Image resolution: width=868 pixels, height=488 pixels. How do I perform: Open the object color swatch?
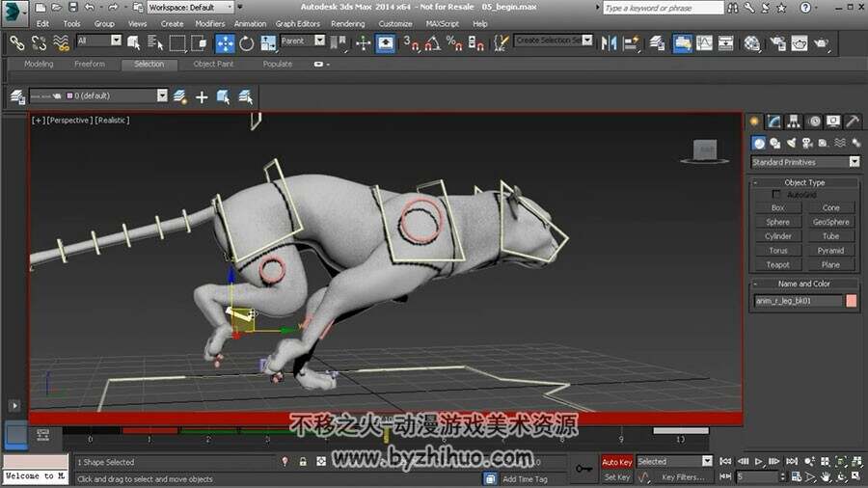[851, 301]
